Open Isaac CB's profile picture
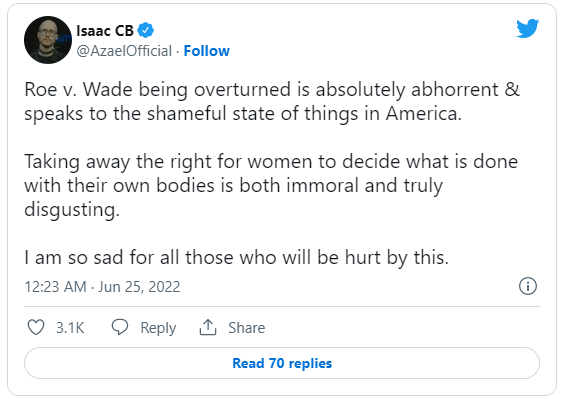Screen dimensions: 563x399 click(x=48, y=40)
